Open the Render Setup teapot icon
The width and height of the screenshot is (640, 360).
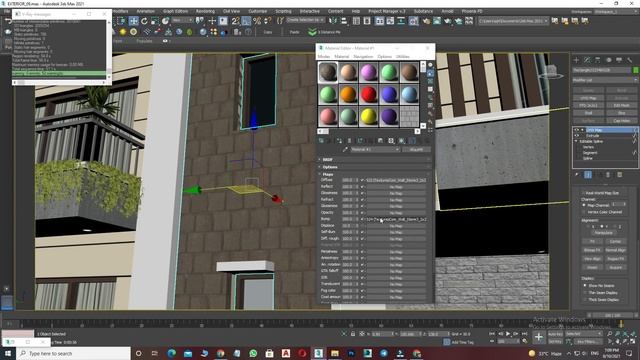(426, 21)
